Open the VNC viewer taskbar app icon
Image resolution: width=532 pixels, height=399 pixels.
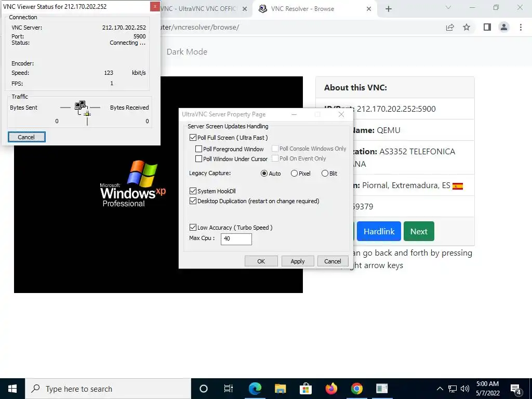[x=382, y=389]
